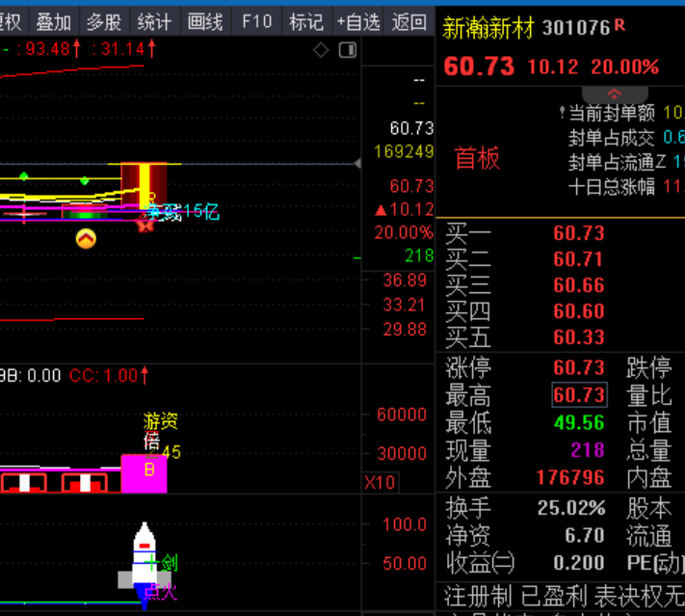Click the red butterfly marker on the chart
The width and height of the screenshot is (685, 616).
click(145, 226)
